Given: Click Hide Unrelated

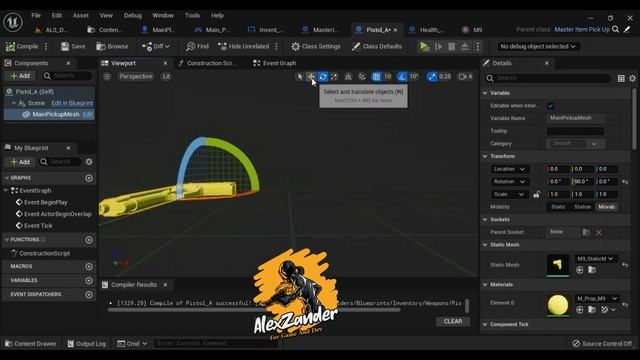Looking at the screenshot, I should (x=244, y=47).
